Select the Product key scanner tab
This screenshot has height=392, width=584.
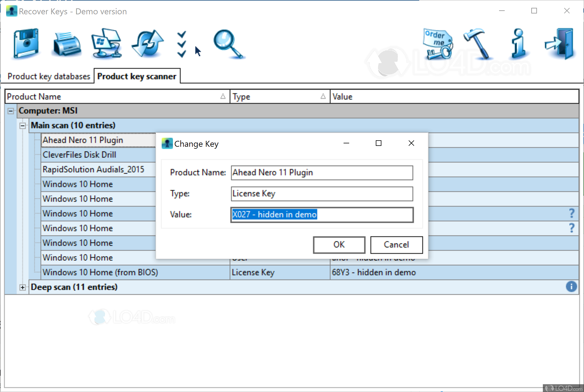[x=137, y=76]
